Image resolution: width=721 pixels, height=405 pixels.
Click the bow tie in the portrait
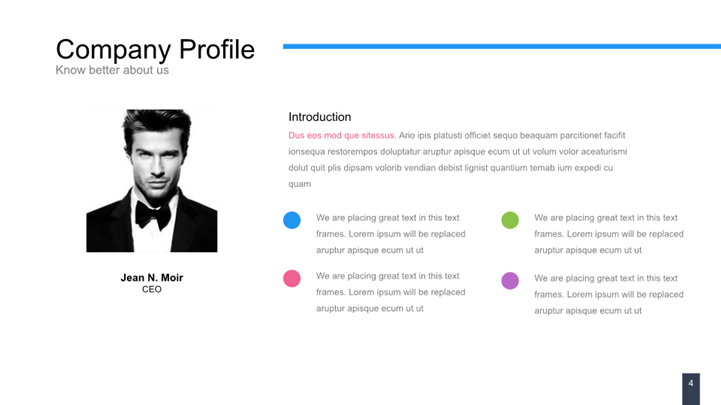pyautogui.click(x=153, y=212)
